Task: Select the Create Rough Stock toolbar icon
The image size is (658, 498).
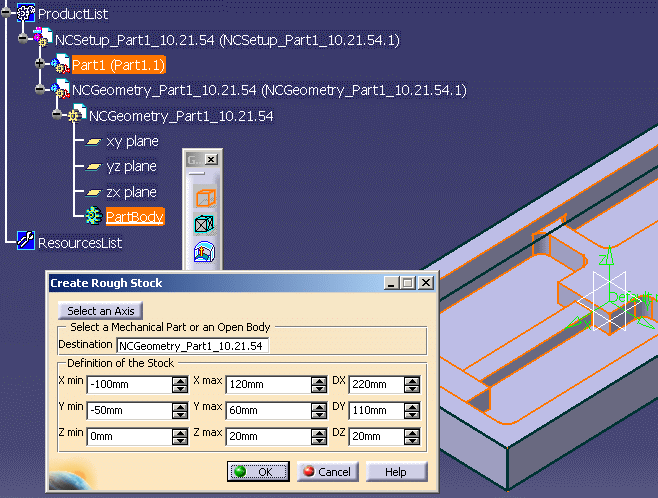Action: coord(205,199)
